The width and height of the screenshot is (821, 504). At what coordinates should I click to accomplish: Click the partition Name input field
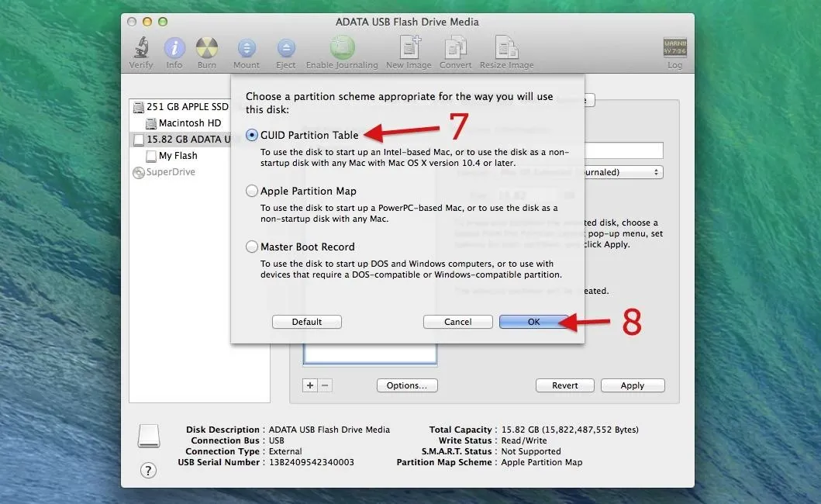pyautogui.click(x=623, y=150)
